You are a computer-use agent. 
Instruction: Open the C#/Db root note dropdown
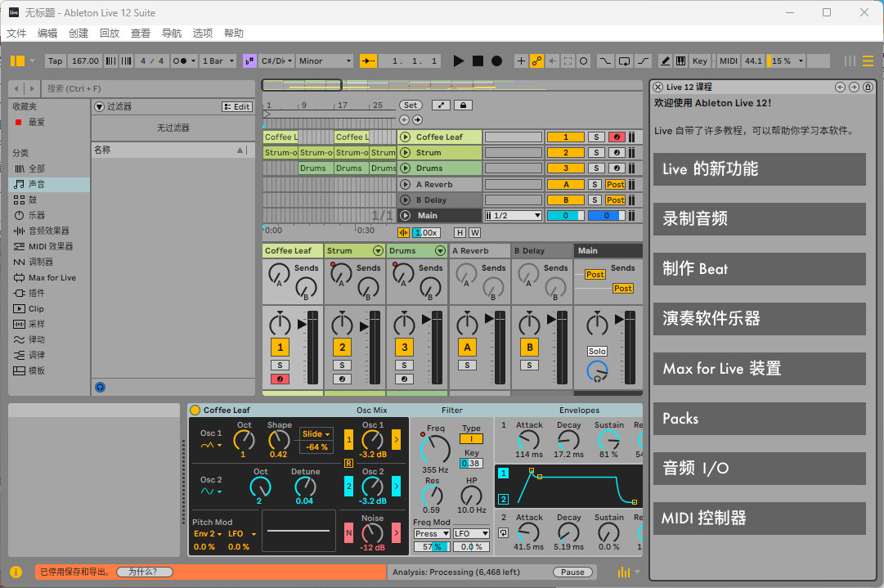tap(277, 61)
